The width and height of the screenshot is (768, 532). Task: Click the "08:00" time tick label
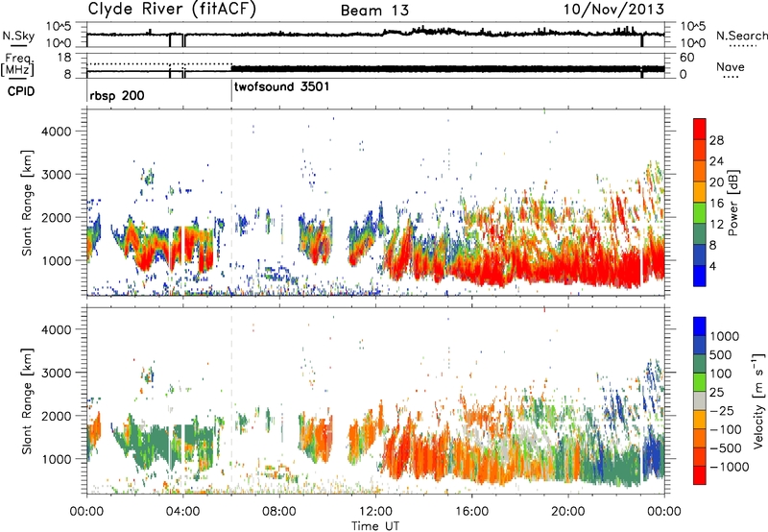point(278,512)
